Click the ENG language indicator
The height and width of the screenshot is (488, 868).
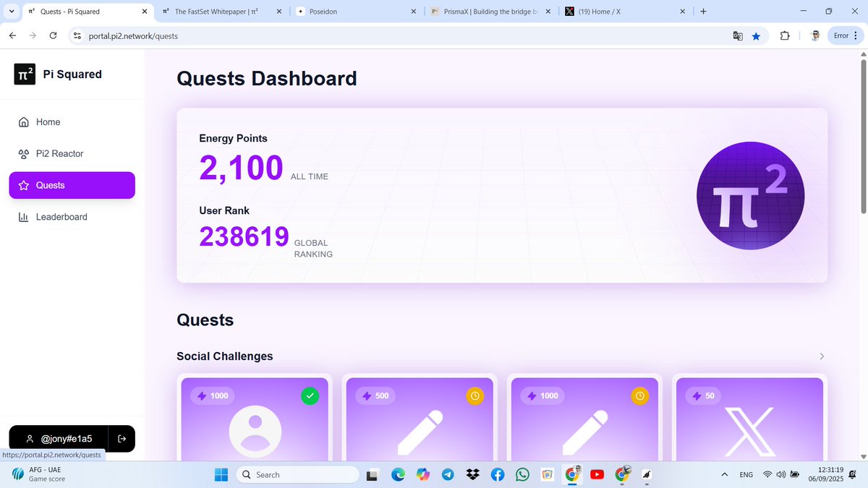click(x=746, y=475)
